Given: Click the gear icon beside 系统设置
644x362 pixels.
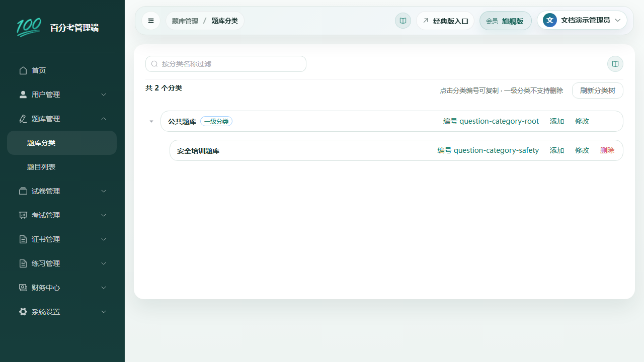Looking at the screenshot, I should [x=23, y=312].
